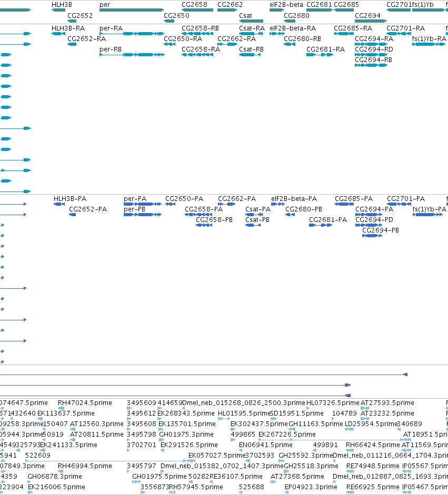Click the 'per-PA' protein label
448x495 pixels.
coord(135,198)
